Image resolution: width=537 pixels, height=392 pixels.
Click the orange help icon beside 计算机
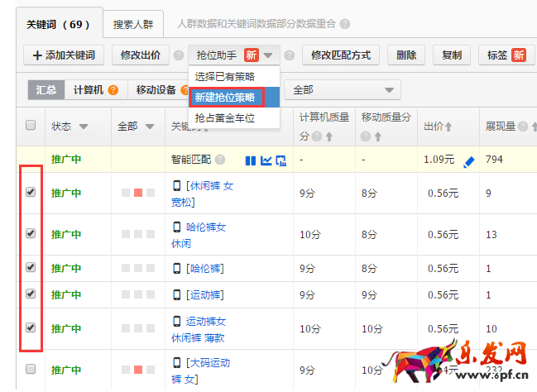tap(113, 90)
